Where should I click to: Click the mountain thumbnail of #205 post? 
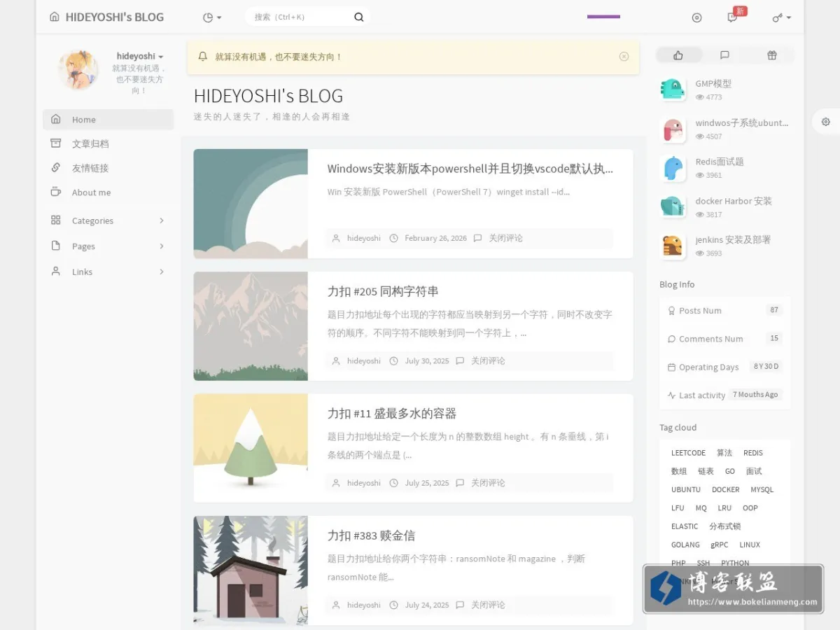pyautogui.click(x=251, y=326)
